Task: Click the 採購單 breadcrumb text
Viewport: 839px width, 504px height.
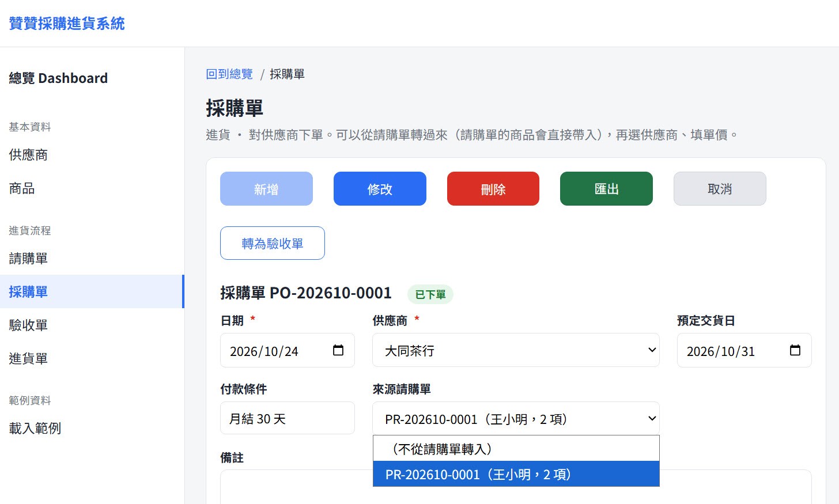Action: tap(287, 74)
